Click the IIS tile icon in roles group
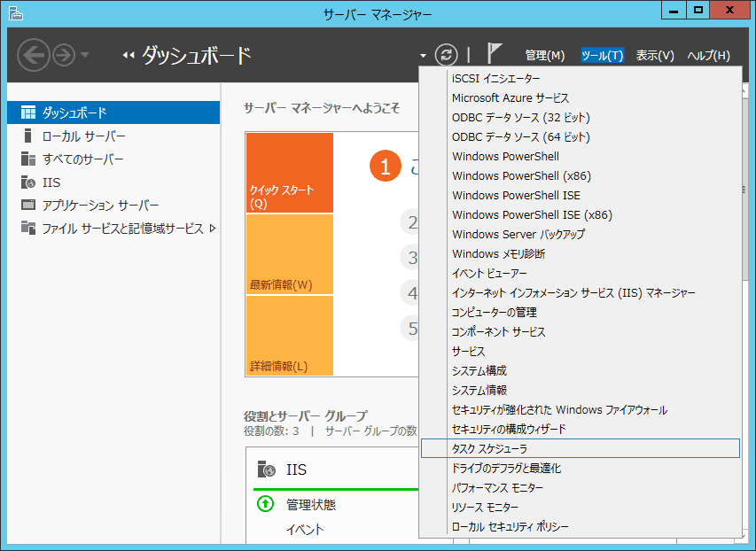Screen dimensions: 756x551 pos(266,469)
